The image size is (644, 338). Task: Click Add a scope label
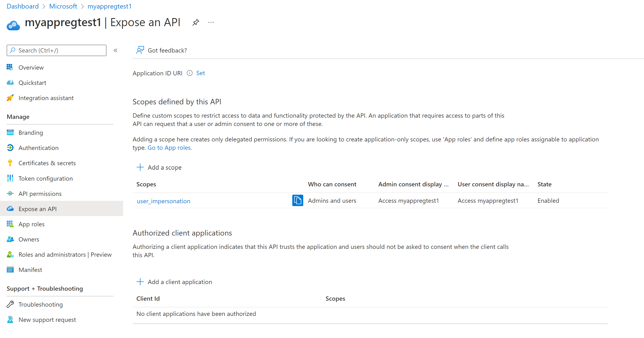[x=164, y=168]
